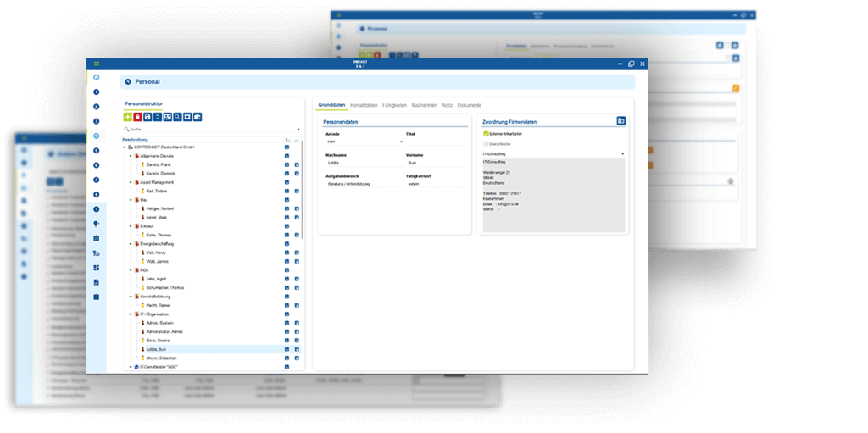Click the red delete icon in Personalstruktur
Screen dimensions: 868x433
click(137, 117)
